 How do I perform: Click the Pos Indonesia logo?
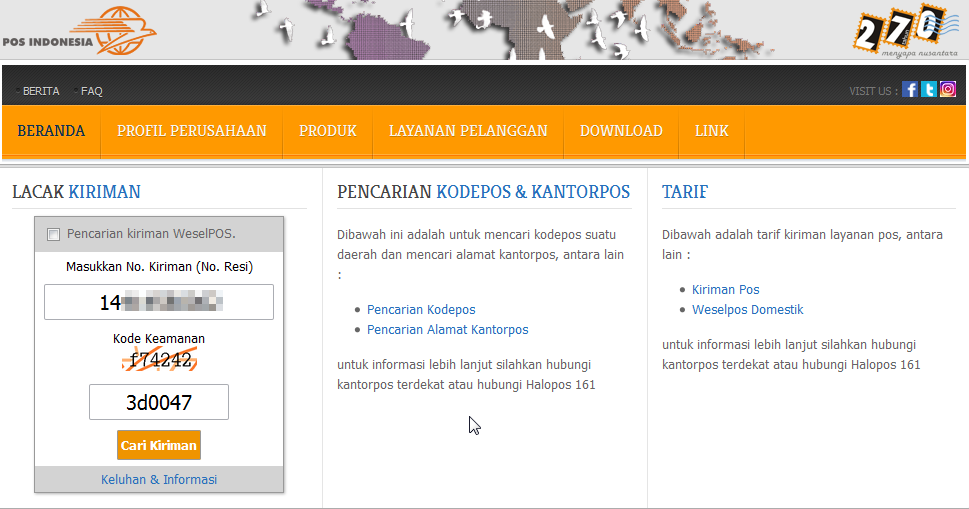79,31
